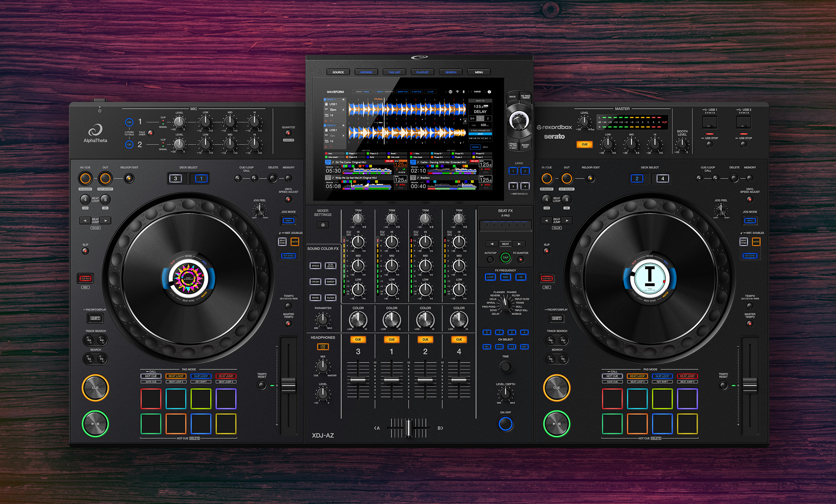Select the Link Cue icon in Headphones section
836x504 pixels.
click(x=324, y=346)
